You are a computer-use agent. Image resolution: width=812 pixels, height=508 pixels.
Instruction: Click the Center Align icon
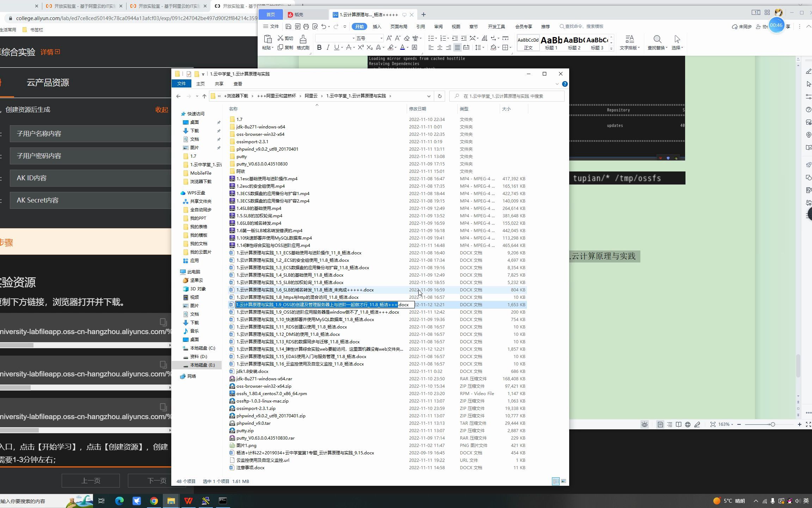pyautogui.click(x=439, y=47)
